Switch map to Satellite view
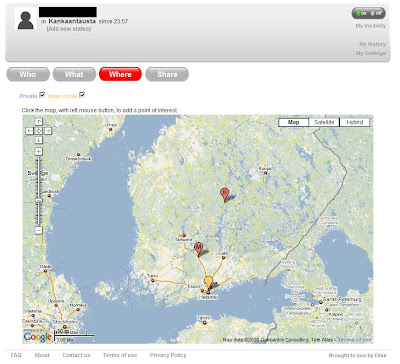 [324, 122]
